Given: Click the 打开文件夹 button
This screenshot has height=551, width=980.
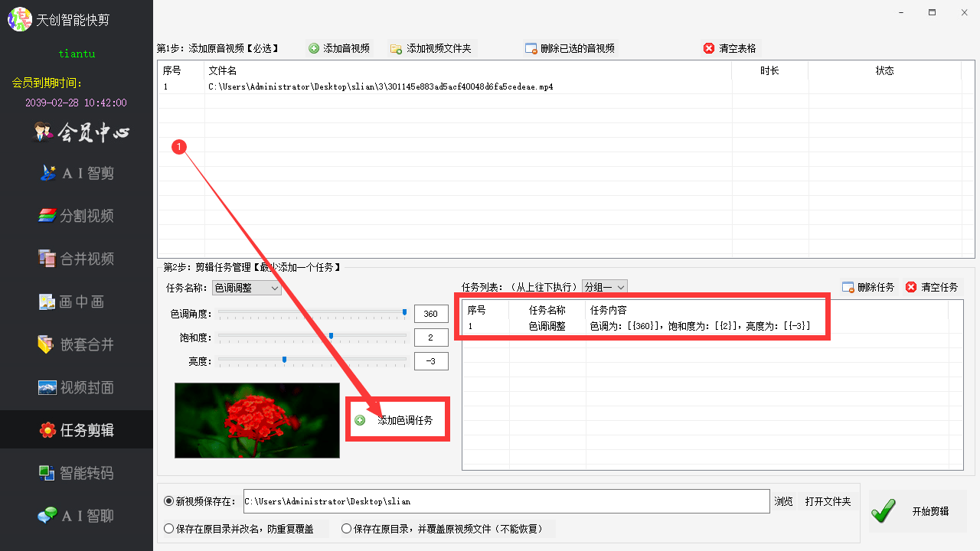Looking at the screenshot, I should point(828,501).
